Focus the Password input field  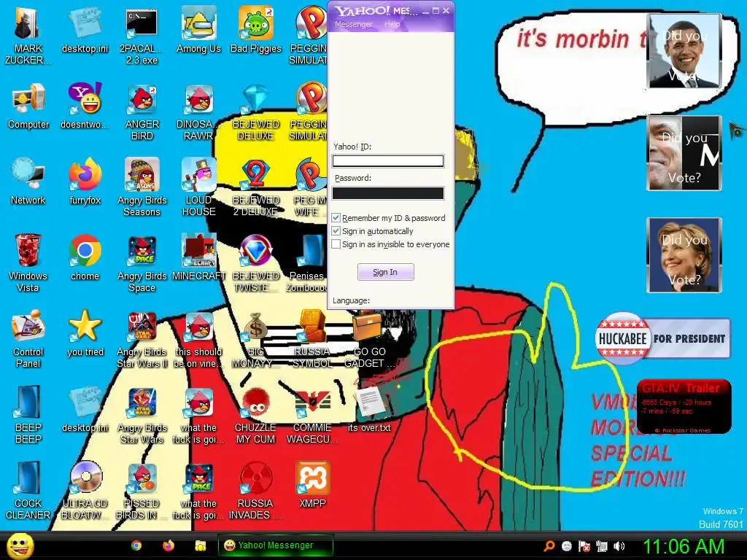click(x=388, y=192)
